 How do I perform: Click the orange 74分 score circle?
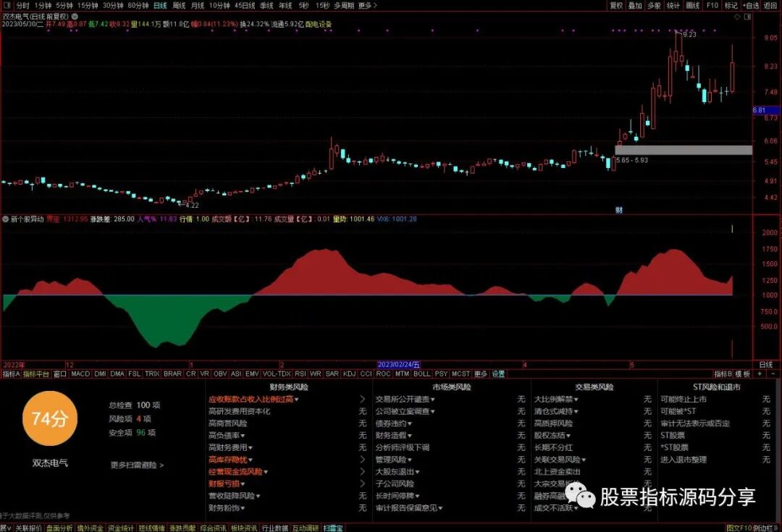(x=50, y=418)
